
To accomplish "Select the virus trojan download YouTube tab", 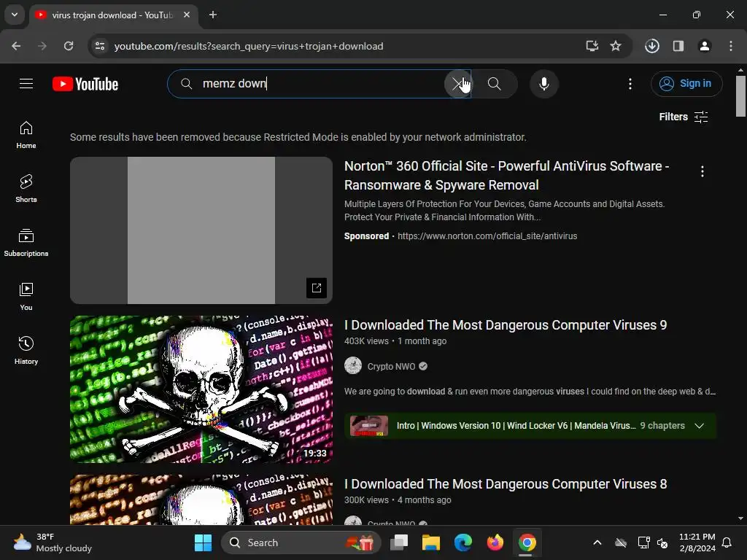I will [x=112, y=15].
